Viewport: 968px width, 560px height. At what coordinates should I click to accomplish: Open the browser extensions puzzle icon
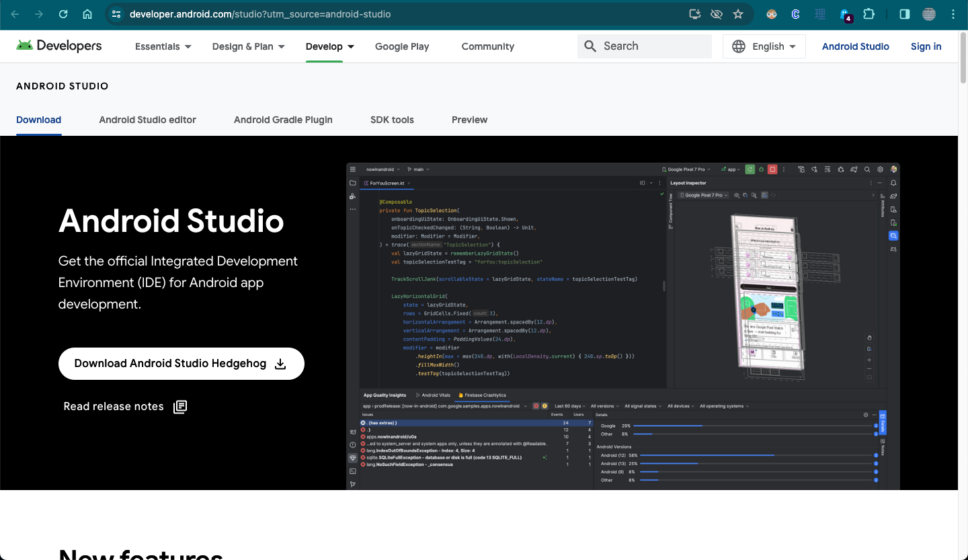(x=869, y=14)
